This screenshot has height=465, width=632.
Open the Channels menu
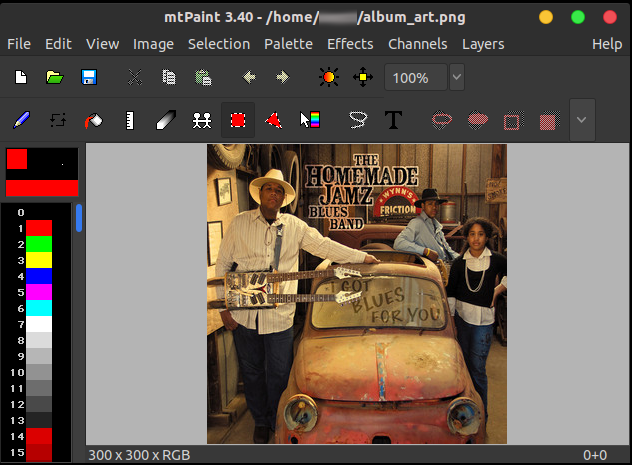(x=418, y=44)
